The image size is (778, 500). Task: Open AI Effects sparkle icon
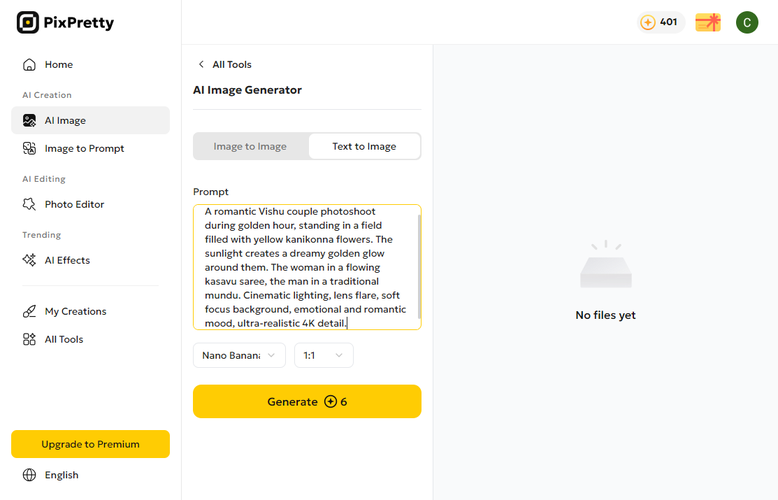pos(29,261)
